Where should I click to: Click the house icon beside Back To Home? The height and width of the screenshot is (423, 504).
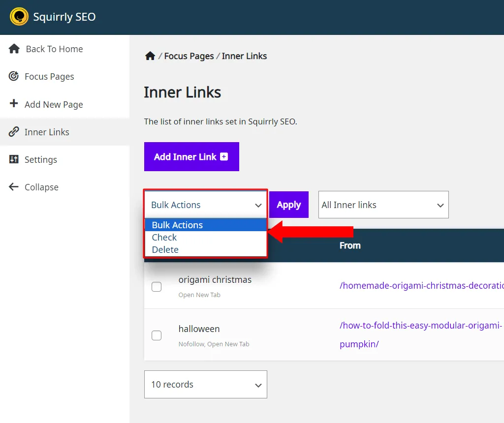[x=14, y=49]
